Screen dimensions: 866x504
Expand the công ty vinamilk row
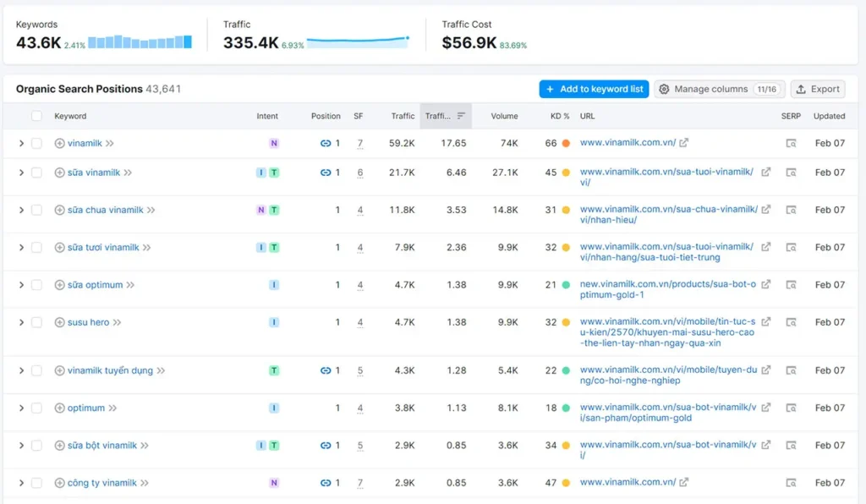click(21, 483)
